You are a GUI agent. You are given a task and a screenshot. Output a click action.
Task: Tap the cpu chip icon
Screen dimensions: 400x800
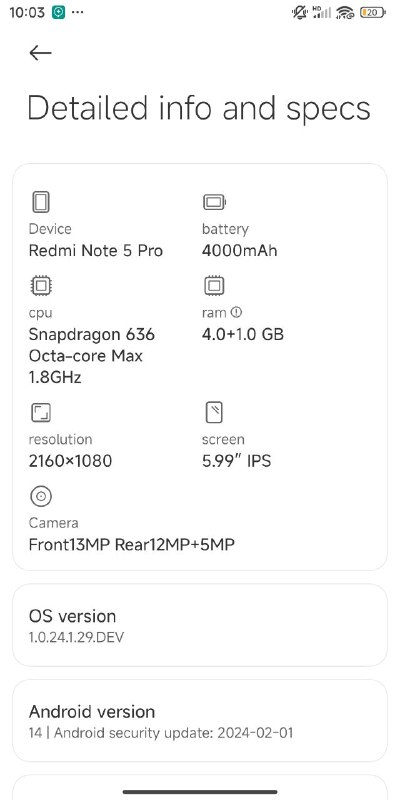point(41,286)
